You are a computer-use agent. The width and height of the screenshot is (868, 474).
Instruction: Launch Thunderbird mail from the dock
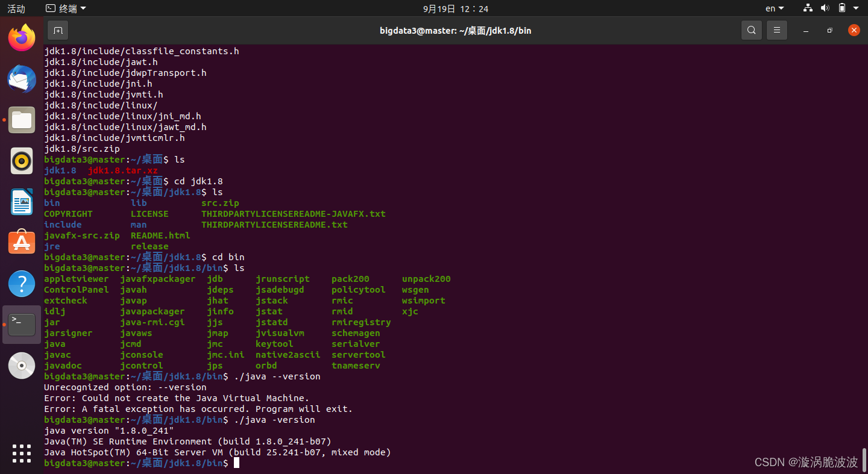(22, 79)
